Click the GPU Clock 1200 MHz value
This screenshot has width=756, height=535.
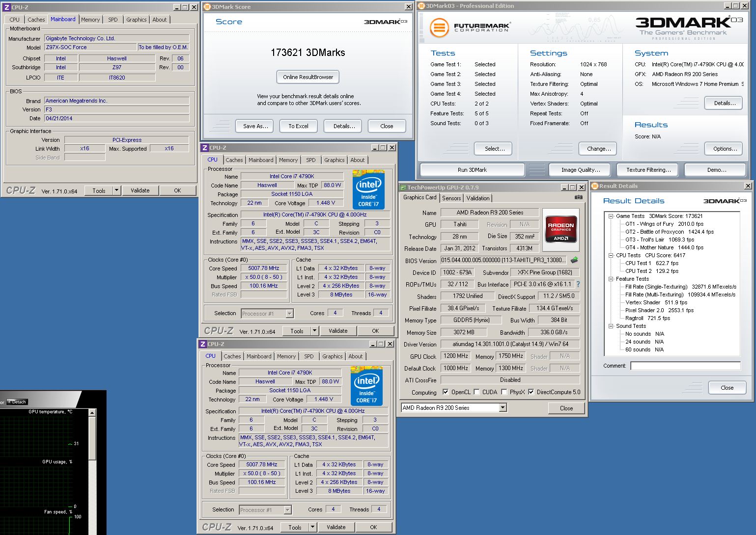[456, 356]
